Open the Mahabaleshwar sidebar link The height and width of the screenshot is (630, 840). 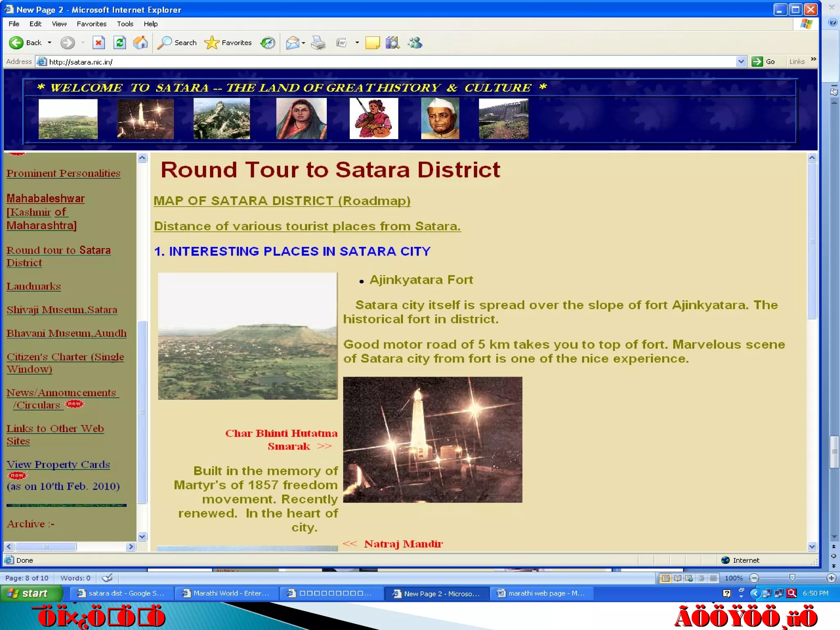pyautogui.click(x=45, y=199)
